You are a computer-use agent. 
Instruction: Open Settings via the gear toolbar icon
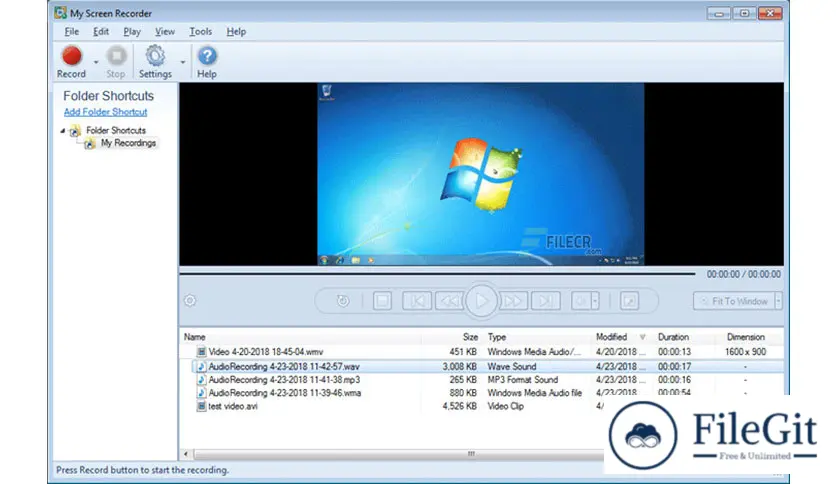pyautogui.click(x=155, y=62)
